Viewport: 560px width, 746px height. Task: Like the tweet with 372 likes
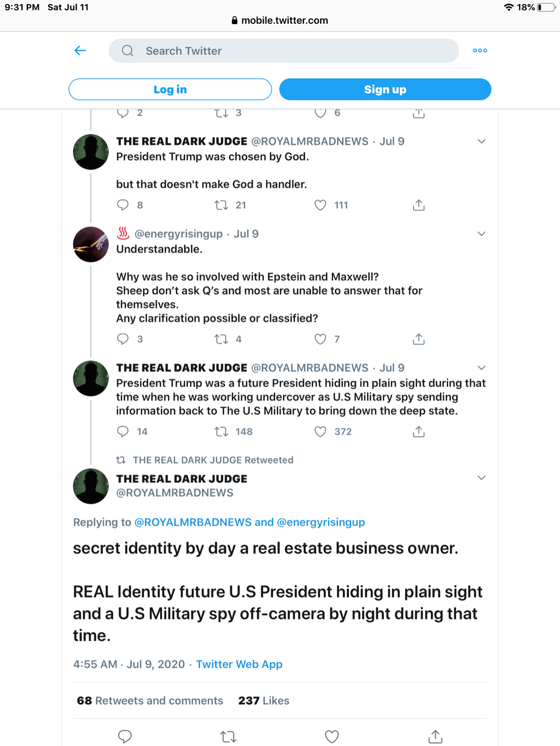[x=320, y=432]
